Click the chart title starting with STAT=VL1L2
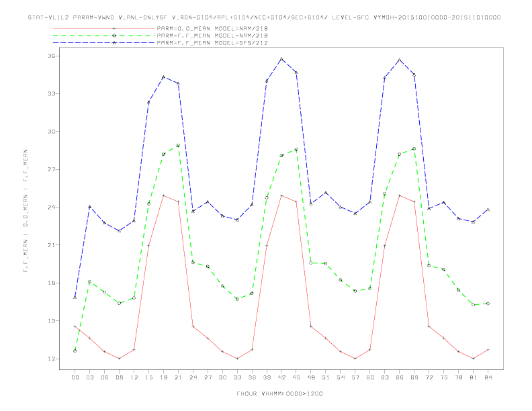 coord(264,17)
